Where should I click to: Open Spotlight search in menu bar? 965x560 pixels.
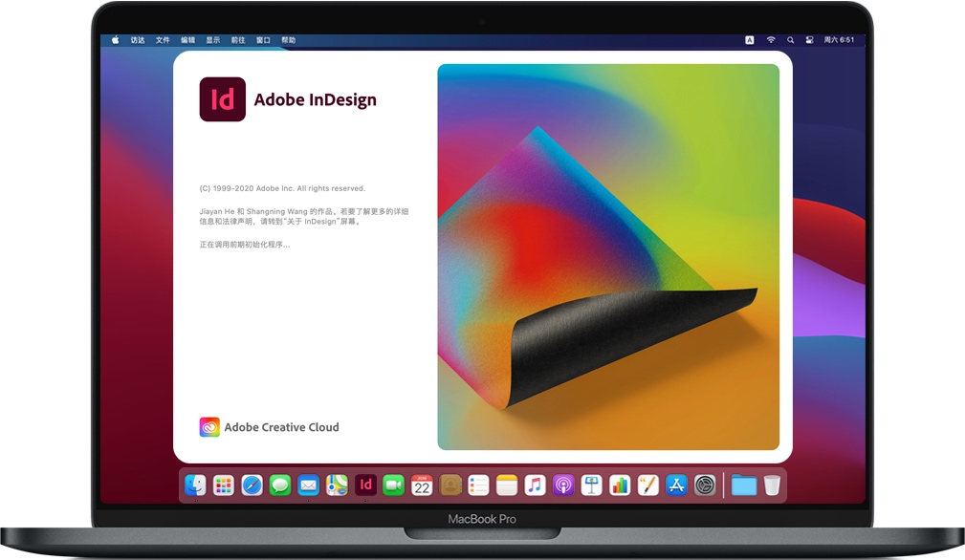[790, 40]
